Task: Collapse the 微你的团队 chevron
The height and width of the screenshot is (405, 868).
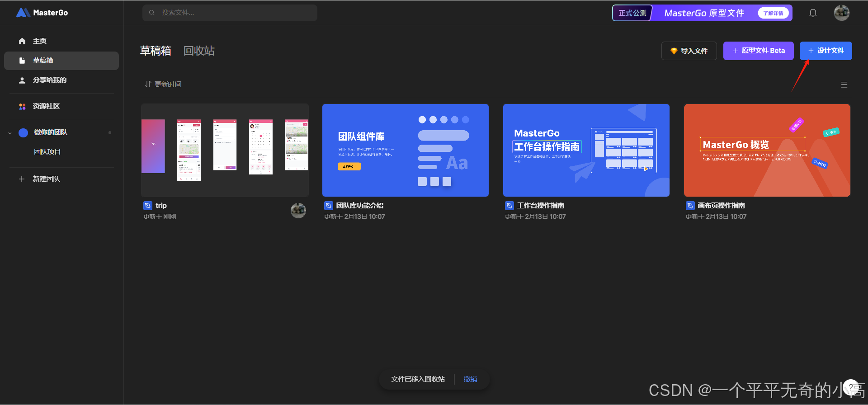Action: [10, 133]
